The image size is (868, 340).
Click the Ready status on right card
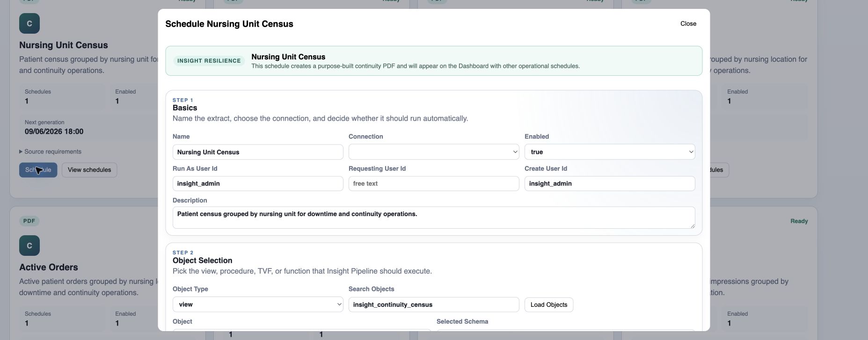(799, 221)
